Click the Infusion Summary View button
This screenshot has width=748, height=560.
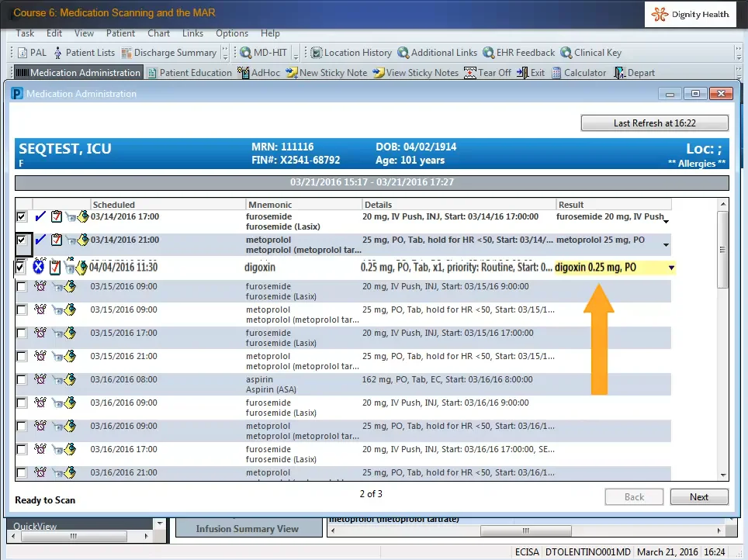click(x=247, y=528)
